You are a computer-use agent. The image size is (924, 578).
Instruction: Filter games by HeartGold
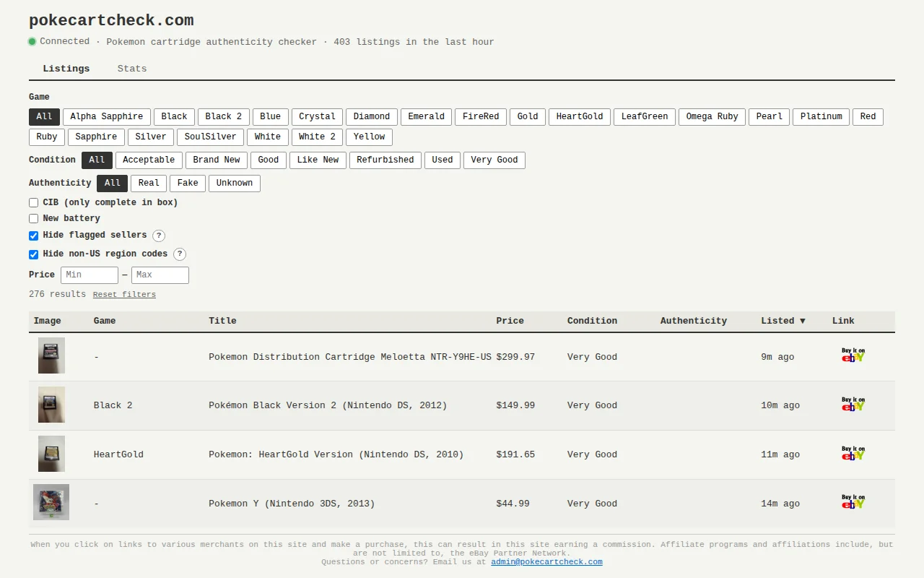(x=580, y=117)
